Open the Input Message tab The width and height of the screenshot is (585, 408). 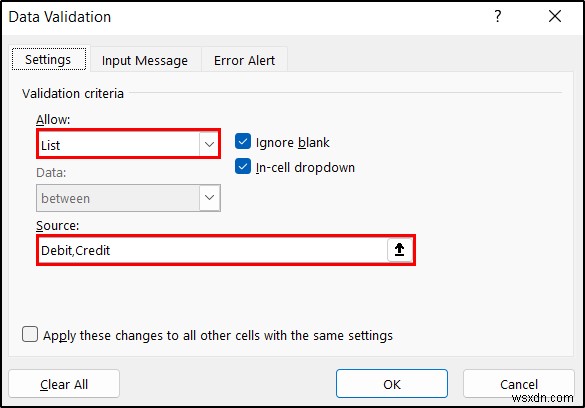tap(145, 60)
